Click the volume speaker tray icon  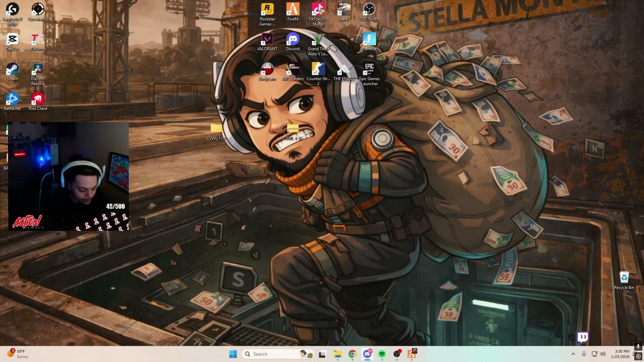pos(603,354)
